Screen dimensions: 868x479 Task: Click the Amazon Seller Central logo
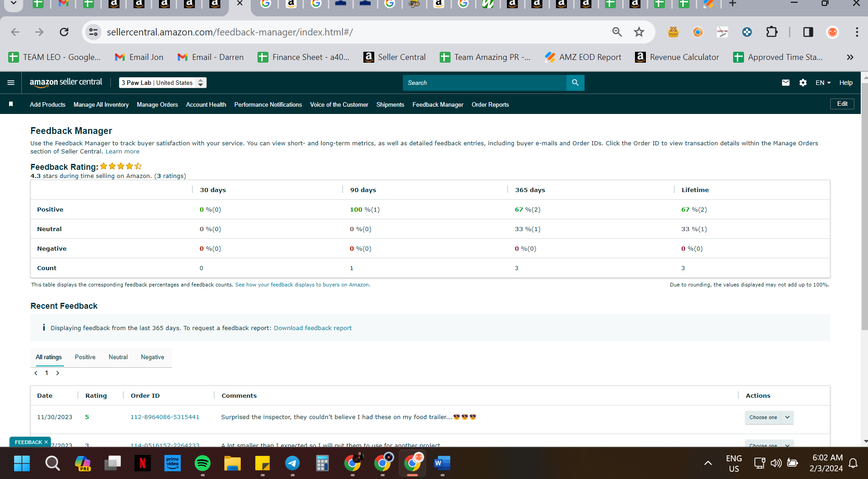[66, 82]
